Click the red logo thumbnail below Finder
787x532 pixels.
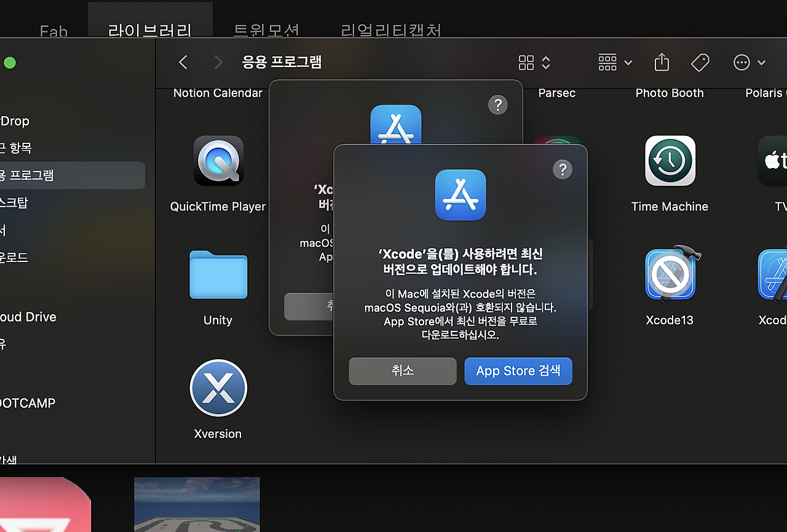click(x=45, y=504)
